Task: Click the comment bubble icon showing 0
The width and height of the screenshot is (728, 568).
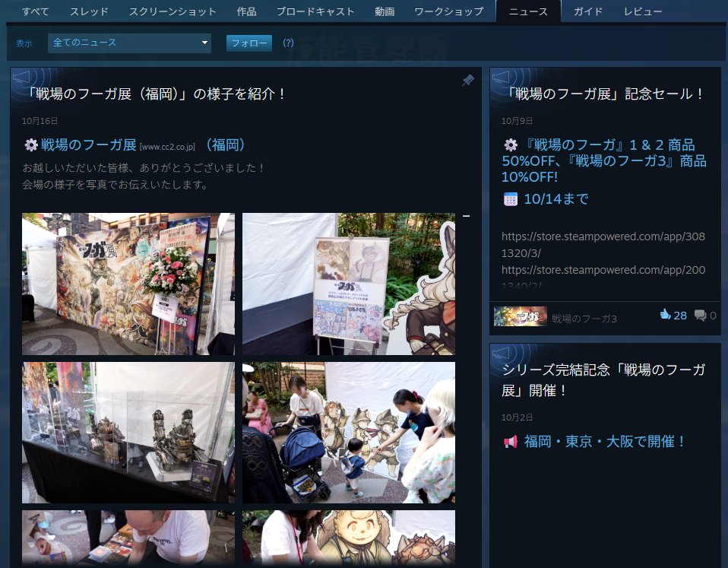Action: (700, 316)
